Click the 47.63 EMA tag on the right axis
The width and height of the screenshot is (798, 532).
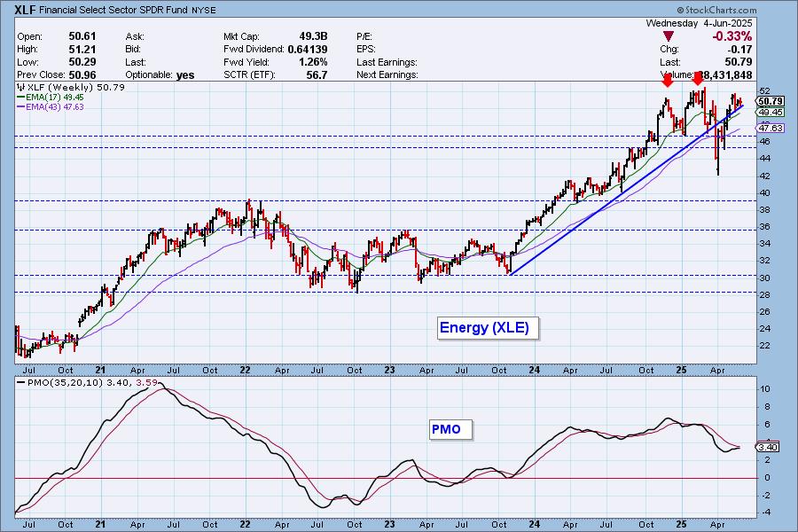point(770,128)
